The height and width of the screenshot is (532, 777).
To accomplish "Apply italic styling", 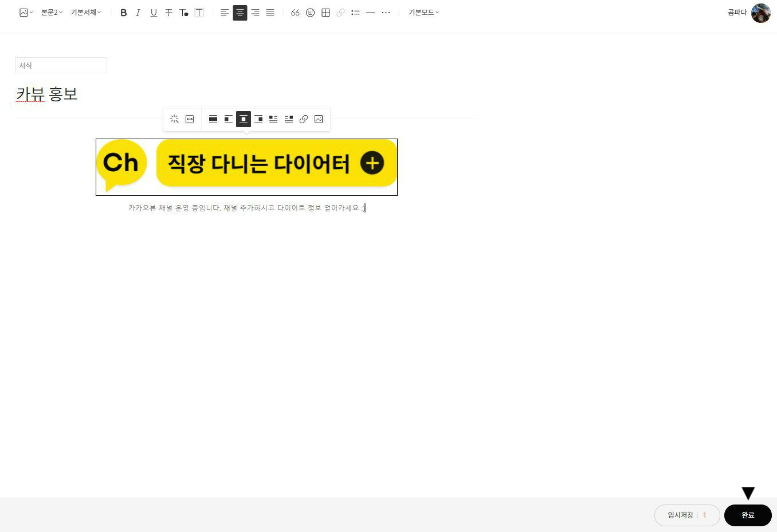I will click(138, 13).
